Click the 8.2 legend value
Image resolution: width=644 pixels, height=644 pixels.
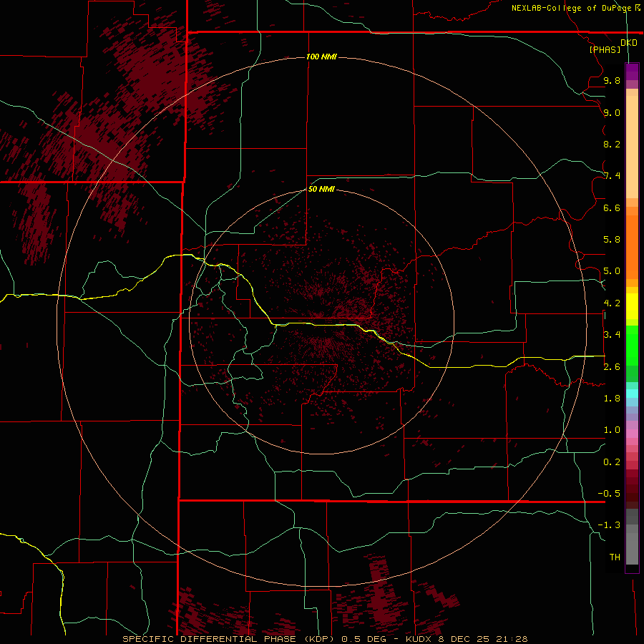click(x=612, y=144)
